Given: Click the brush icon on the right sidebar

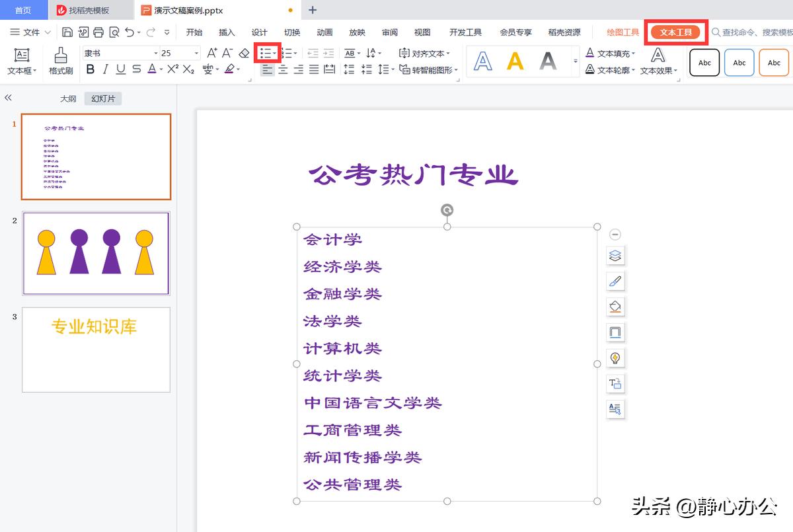Looking at the screenshot, I should [x=615, y=281].
